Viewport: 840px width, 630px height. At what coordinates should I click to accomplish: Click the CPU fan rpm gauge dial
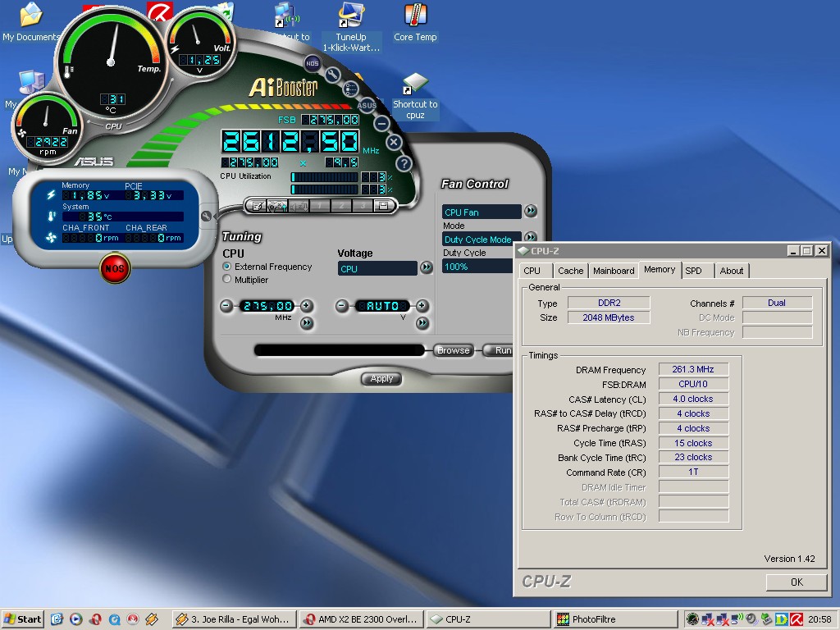[x=47, y=127]
